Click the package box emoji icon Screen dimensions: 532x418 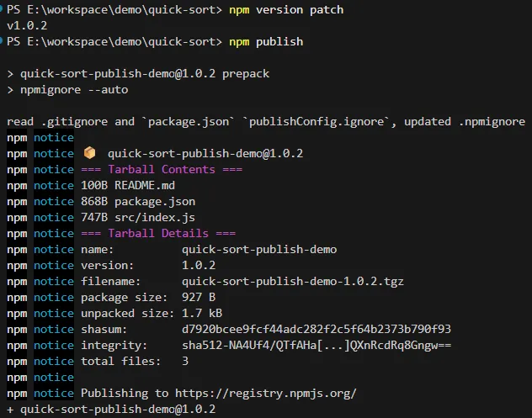click(x=90, y=154)
